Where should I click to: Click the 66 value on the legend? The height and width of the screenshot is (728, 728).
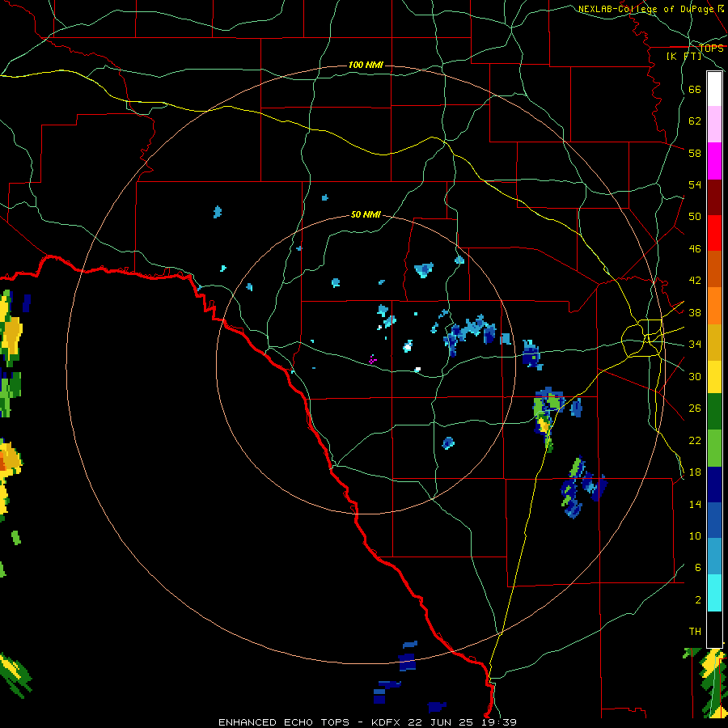[695, 89]
